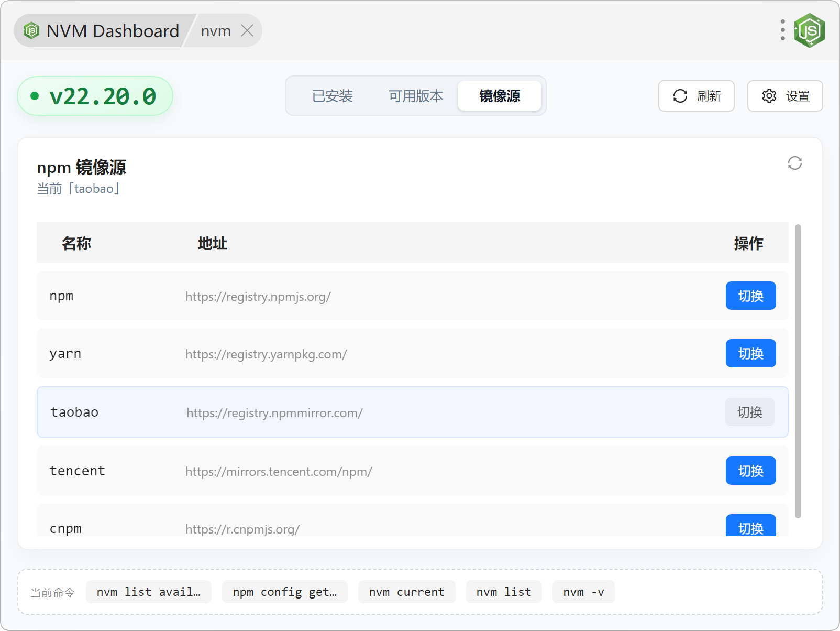The height and width of the screenshot is (631, 840).
Task: Switch registry to tencent mirror
Action: coord(750,471)
